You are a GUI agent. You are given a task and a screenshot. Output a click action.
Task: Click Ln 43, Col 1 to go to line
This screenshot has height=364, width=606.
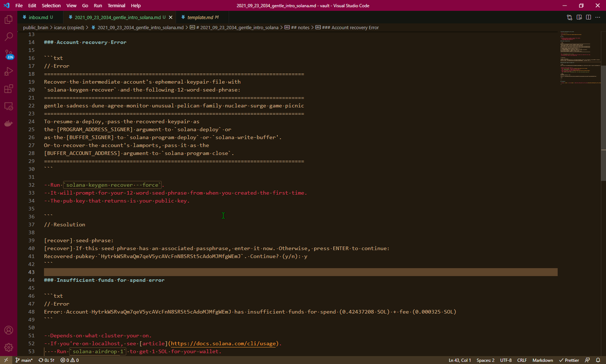460,360
